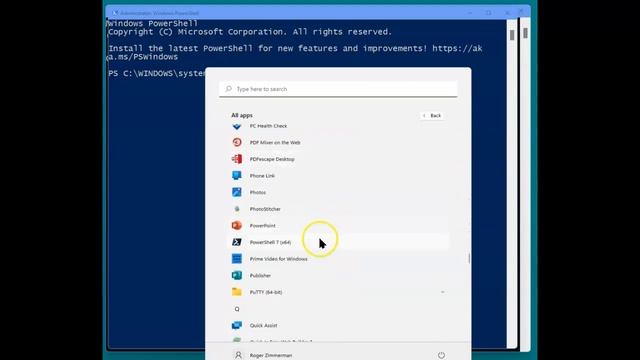The image size is (640, 360).
Task: Select the Quick Assist label
Action: pos(263,326)
